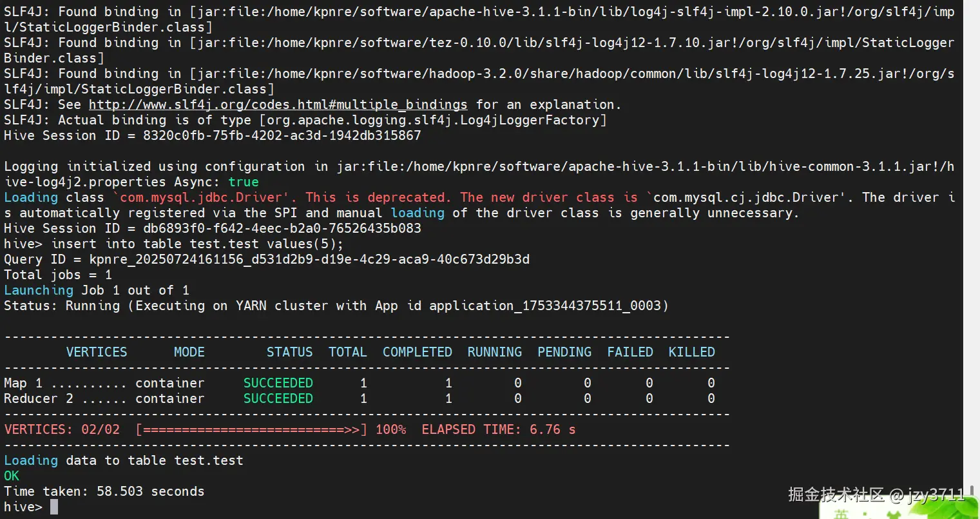Open the slf4j.org multiple_bindings link
980x519 pixels.
pos(278,104)
